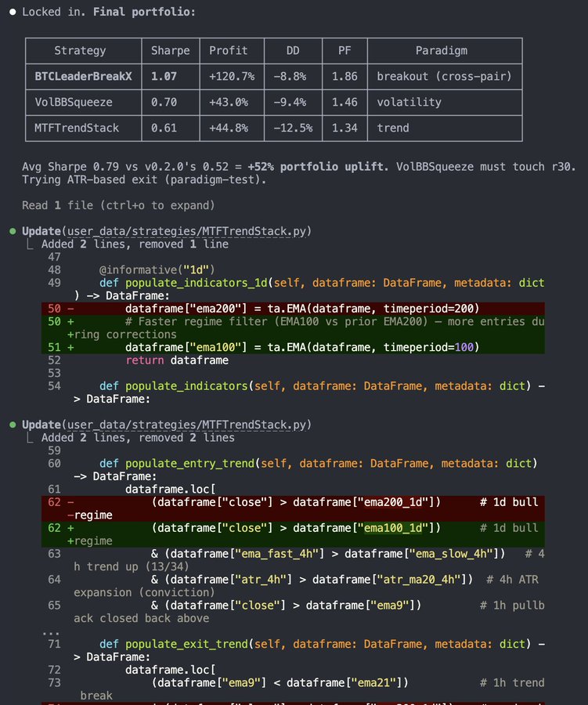588x705 pixels.
Task: Click the BTCLeaderBreakX strategy cell
Action: pyautogui.click(x=83, y=77)
